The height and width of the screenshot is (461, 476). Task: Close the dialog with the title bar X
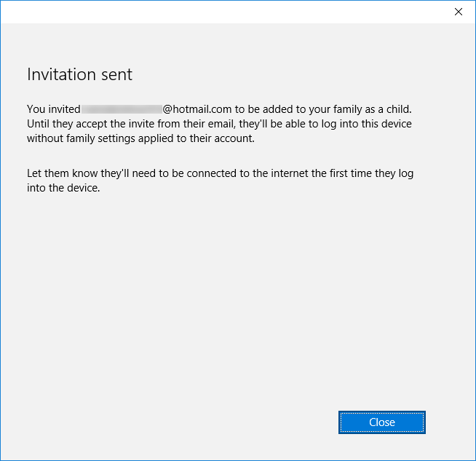coord(459,12)
